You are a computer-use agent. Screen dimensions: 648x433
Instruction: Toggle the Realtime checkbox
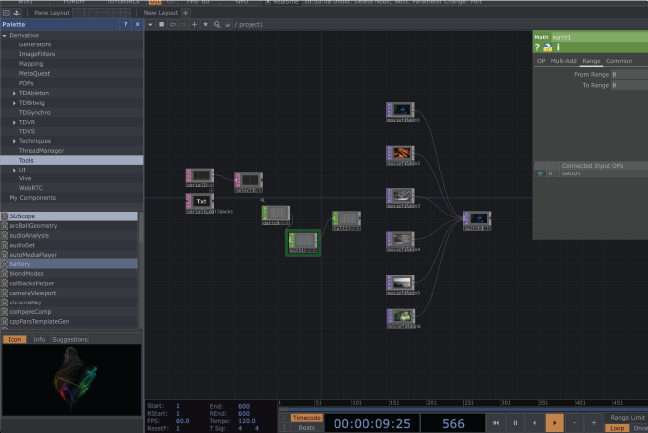click(x=268, y=3)
